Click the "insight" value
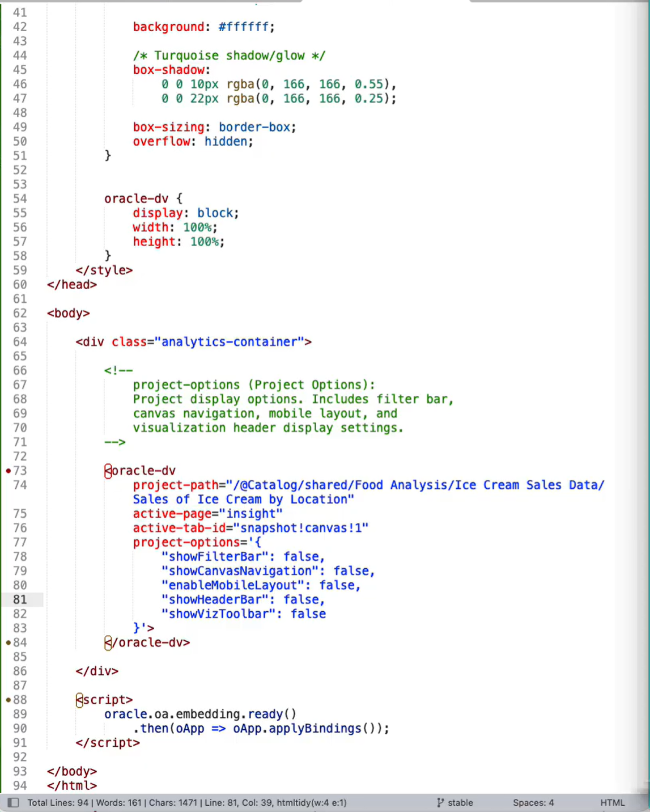Viewport: 650px width, 812px height. [250, 514]
